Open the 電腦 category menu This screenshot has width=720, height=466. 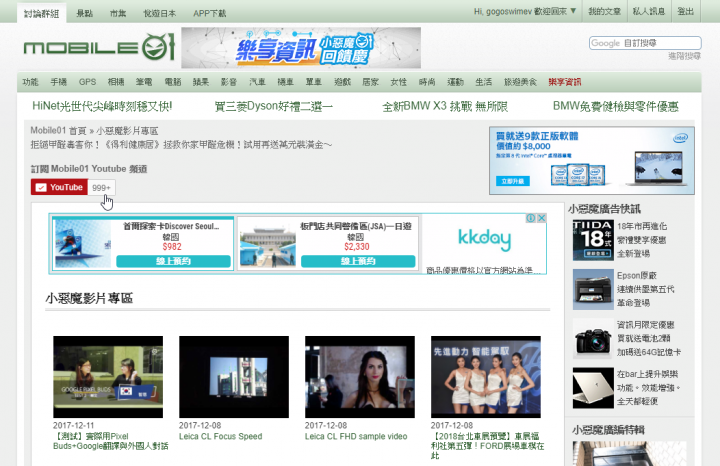click(x=173, y=82)
